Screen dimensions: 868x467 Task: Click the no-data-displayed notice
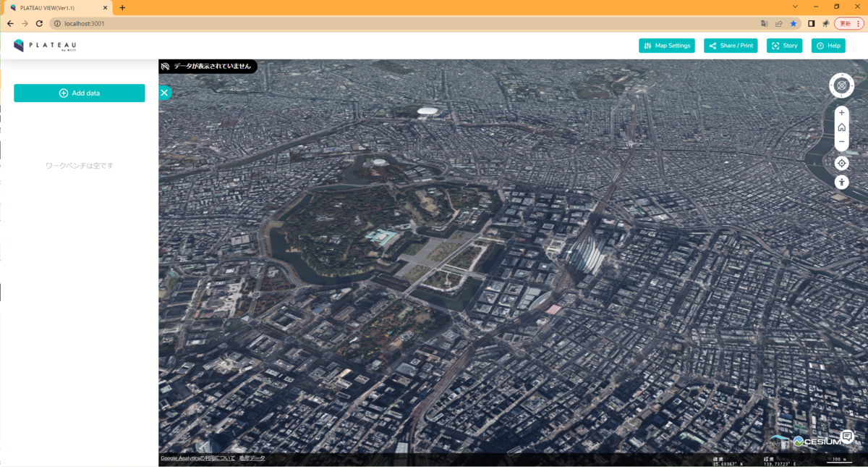point(208,66)
